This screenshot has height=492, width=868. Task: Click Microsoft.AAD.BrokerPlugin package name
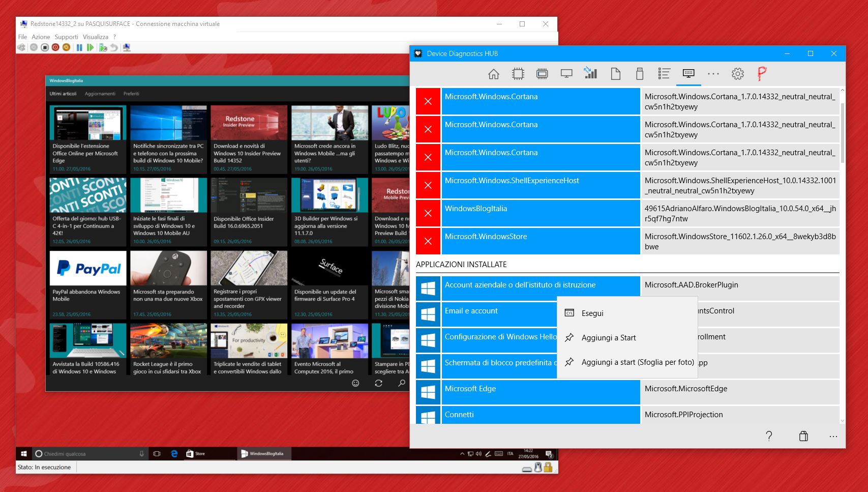click(x=691, y=285)
